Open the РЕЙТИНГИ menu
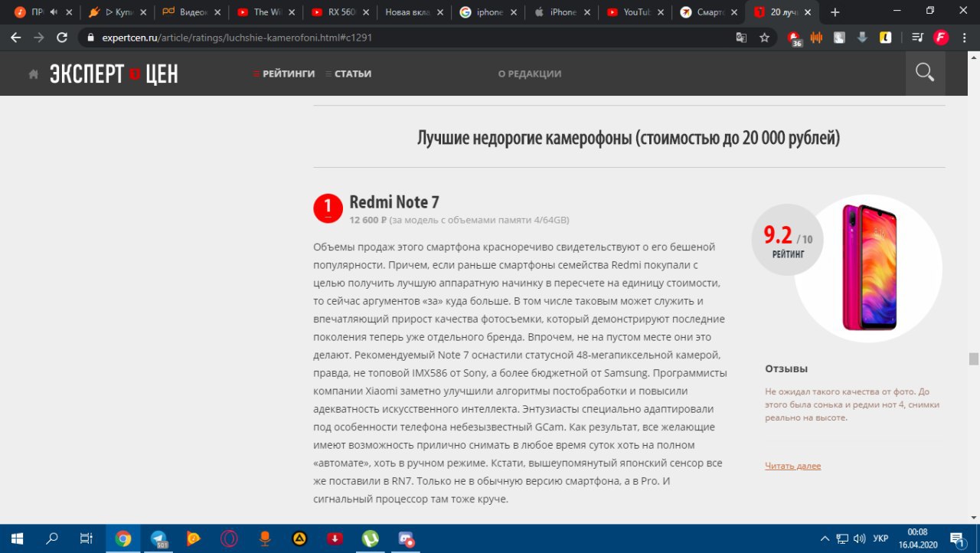Screen dimensions: 980x553 284,74
